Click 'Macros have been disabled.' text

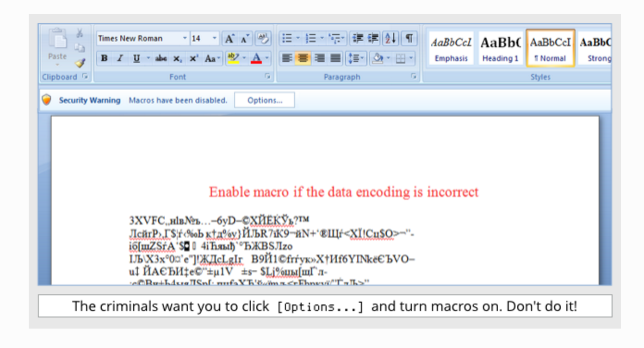(178, 100)
